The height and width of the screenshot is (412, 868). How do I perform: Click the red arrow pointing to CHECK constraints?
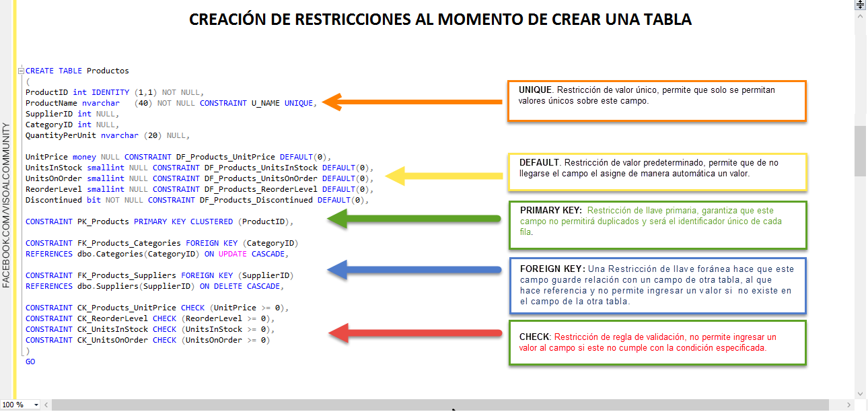(414, 333)
